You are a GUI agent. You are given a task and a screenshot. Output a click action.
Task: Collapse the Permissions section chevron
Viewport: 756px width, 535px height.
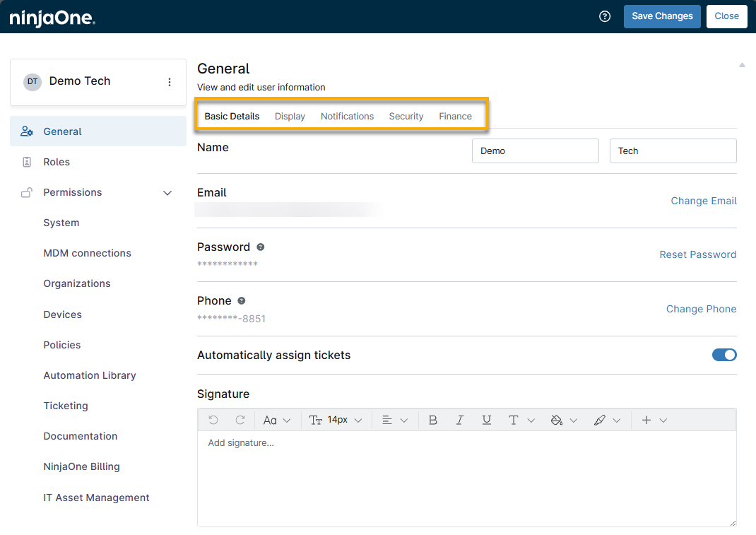(167, 193)
